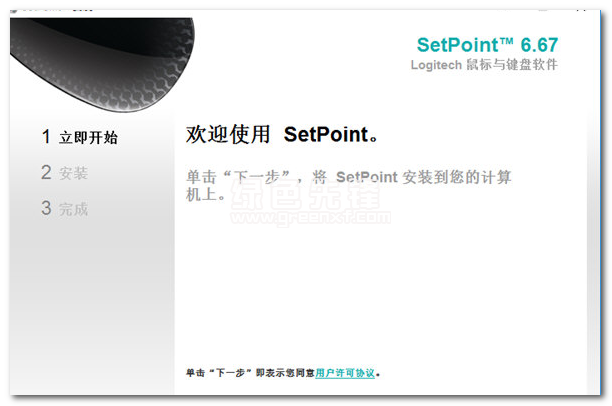This screenshot has width=612, height=406.
Task: Minimize the SetPoint installer window
Action: click(543, 9)
